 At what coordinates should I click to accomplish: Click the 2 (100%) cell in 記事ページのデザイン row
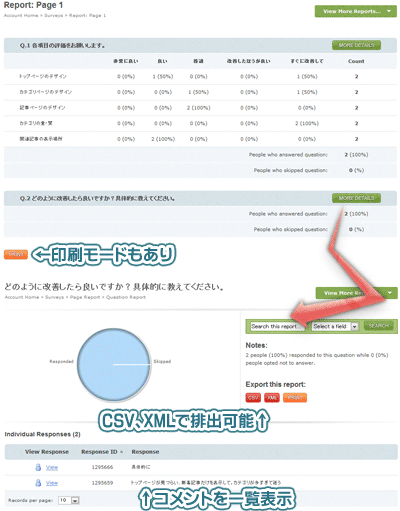[199, 108]
